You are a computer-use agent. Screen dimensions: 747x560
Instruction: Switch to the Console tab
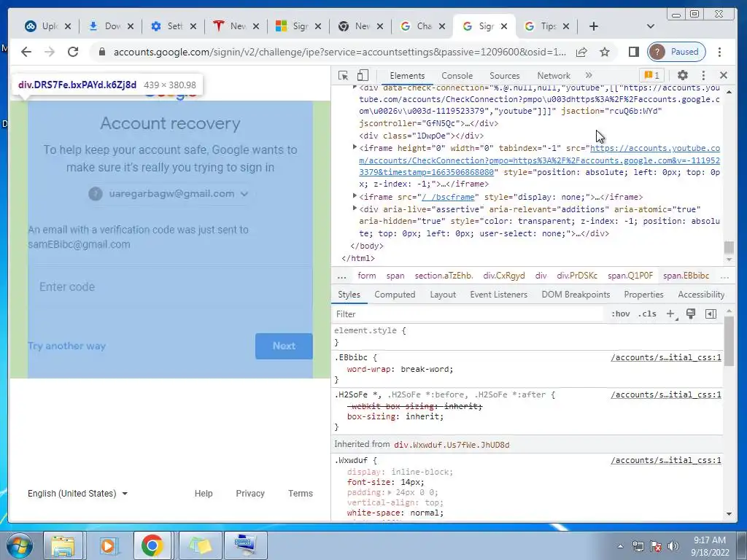[x=457, y=76]
